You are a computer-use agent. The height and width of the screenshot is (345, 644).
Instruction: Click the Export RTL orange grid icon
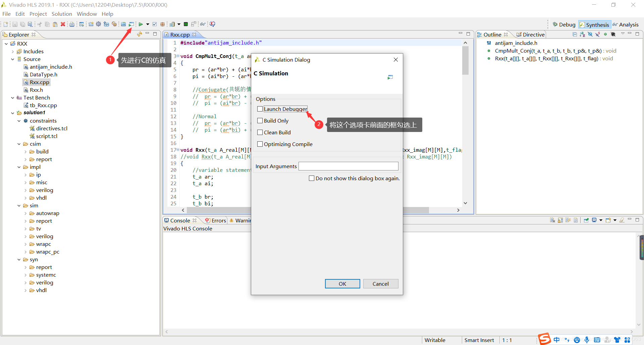163,24
